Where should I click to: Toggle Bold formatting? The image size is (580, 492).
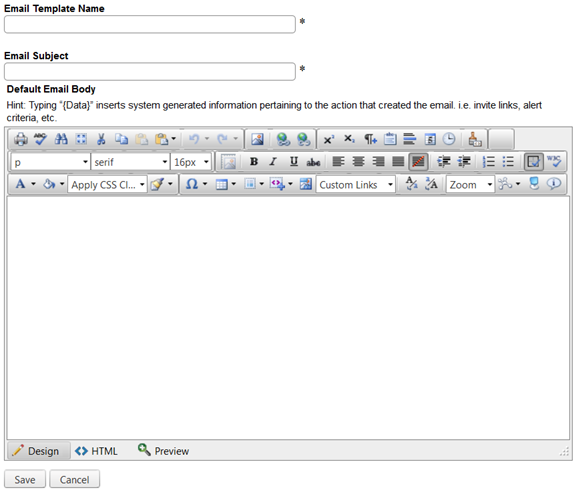click(x=254, y=162)
